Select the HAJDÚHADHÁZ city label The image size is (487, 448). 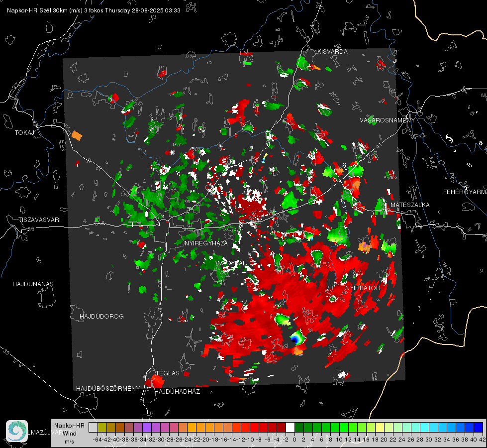pyautogui.click(x=177, y=392)
